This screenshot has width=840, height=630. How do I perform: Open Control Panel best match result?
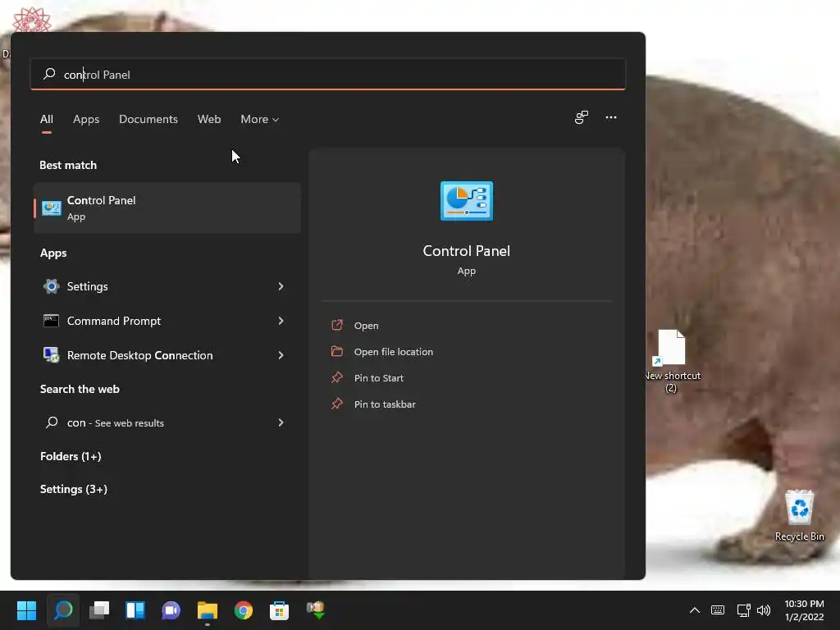(x=167, y=208)
